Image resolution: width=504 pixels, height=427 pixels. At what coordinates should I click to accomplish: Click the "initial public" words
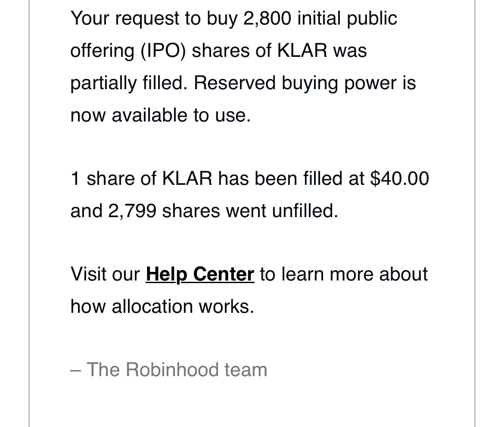point(347,19)
